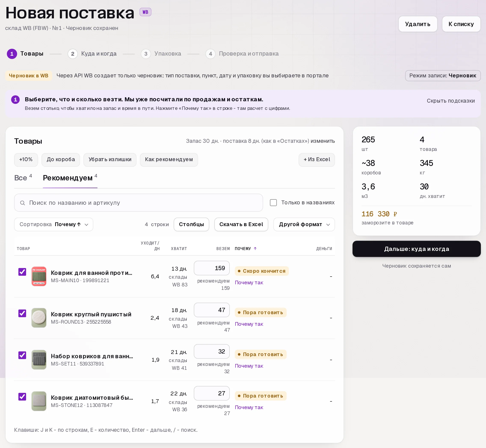Click step 1 circle Товары
This screenshot has height=448, width=486.
pos(12,54)
